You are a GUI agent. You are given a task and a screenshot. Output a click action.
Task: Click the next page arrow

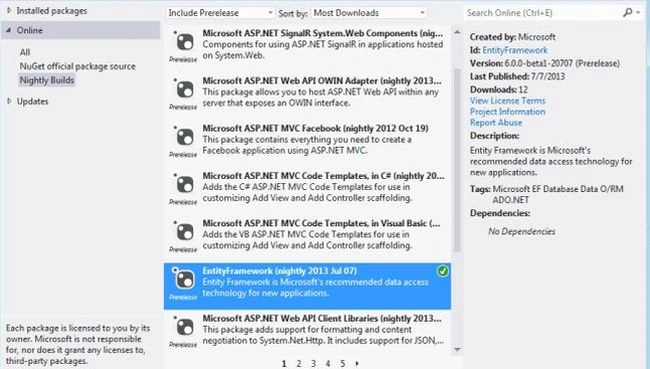coord(357,364)
